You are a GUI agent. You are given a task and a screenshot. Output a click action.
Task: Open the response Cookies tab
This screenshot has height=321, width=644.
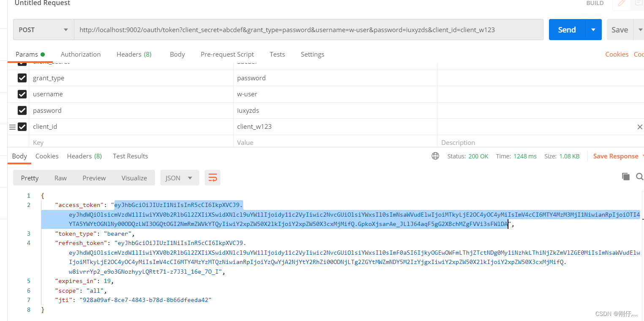pos(47,156)
